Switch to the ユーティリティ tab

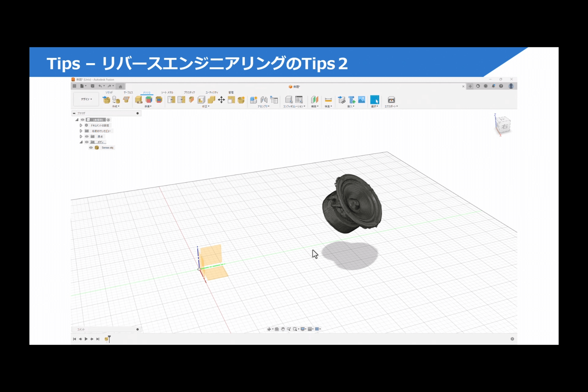(x=212, y=92)
